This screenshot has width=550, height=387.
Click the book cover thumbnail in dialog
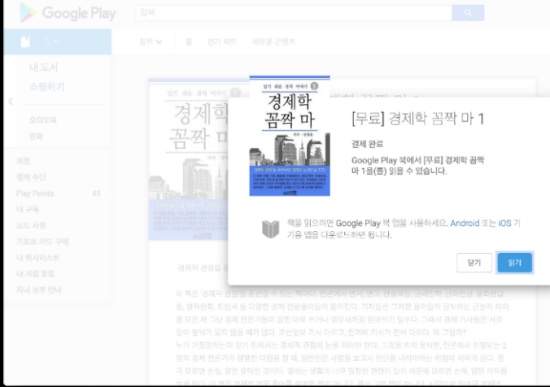pyautogui.click(x=290, y=136)
